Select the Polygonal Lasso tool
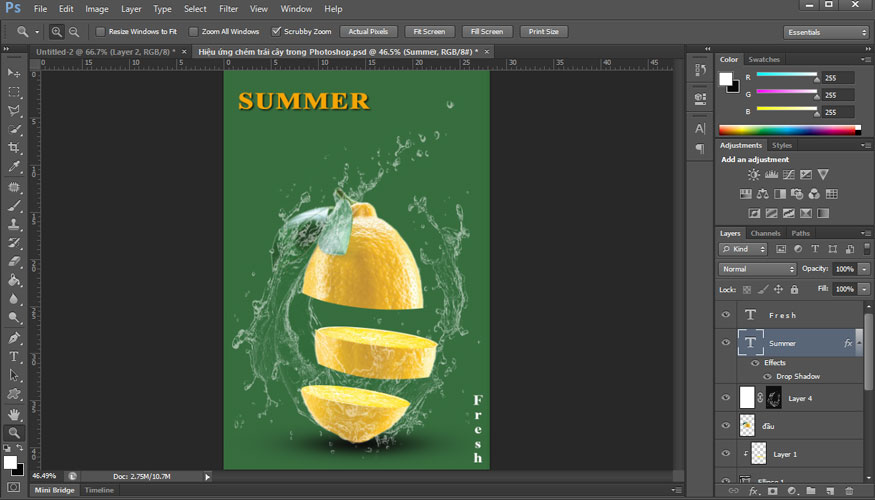 coord(13,110)
